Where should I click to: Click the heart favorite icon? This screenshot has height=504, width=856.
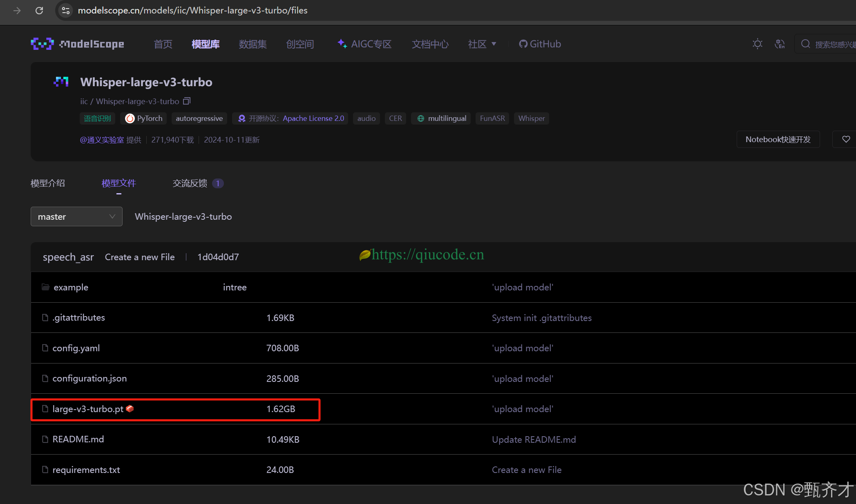(x=846, y=139)
